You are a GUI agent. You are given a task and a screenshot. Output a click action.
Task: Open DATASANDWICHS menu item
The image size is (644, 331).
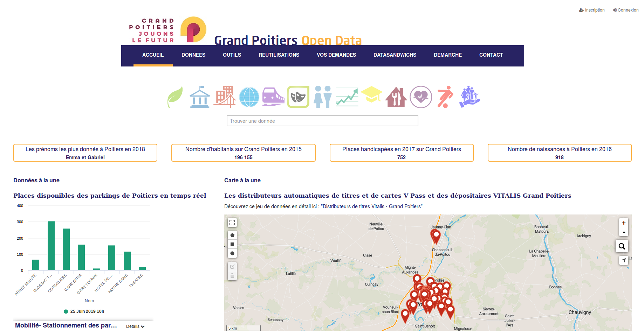pyautogui.click(x=395, y=55)
